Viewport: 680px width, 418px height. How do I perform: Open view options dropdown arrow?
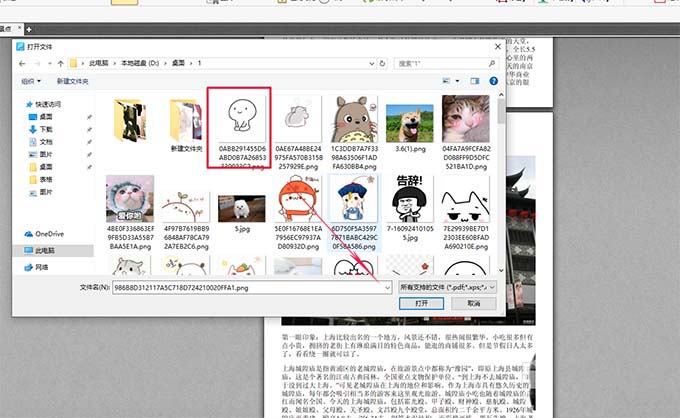click(x=457, y=81)
